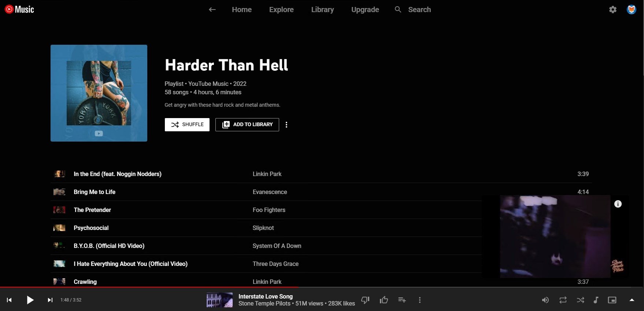The height and width of the screenshot is (311, 644).
Task: Click the Search magnifier icon
Action: [398, 10]
